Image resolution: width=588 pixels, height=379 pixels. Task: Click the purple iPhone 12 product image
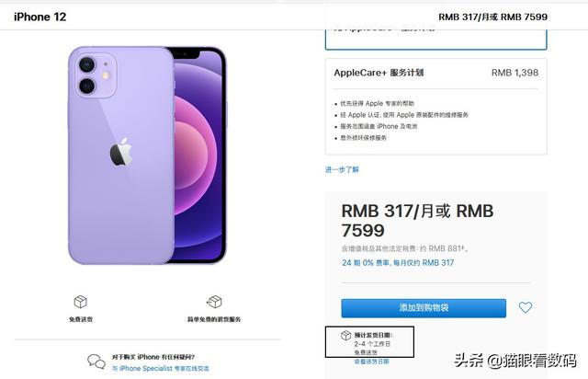[147, 155]
